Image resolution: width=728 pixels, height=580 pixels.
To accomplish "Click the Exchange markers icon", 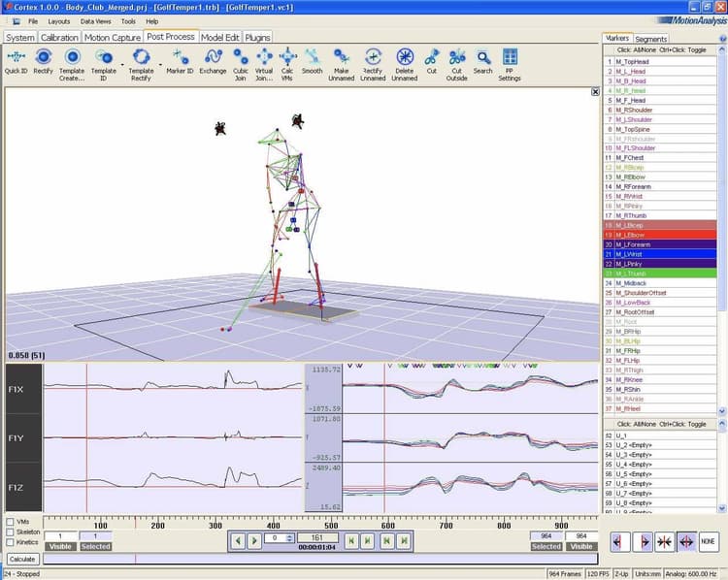I will pyautogui.click(x=213, y=57).
